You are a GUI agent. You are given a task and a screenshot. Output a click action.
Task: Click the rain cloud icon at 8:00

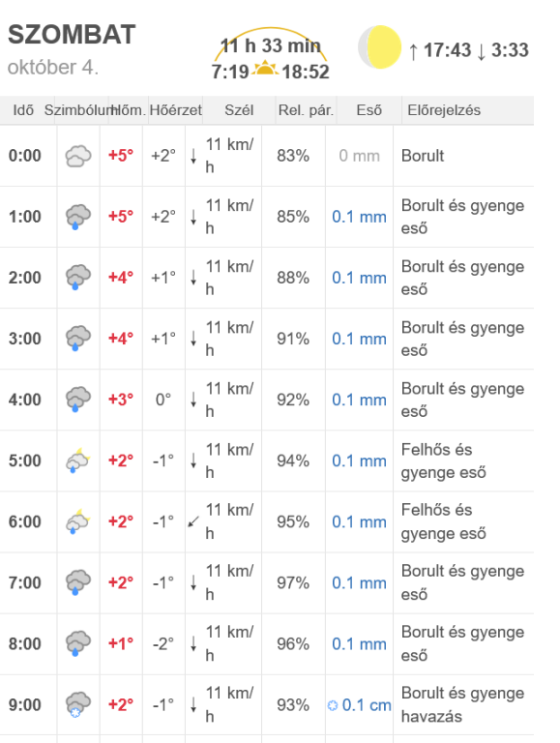click(78, 644)
